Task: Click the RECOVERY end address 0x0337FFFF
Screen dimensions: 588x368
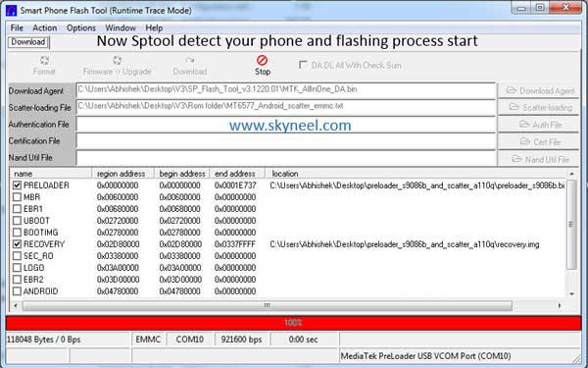Action: point(235,244)
